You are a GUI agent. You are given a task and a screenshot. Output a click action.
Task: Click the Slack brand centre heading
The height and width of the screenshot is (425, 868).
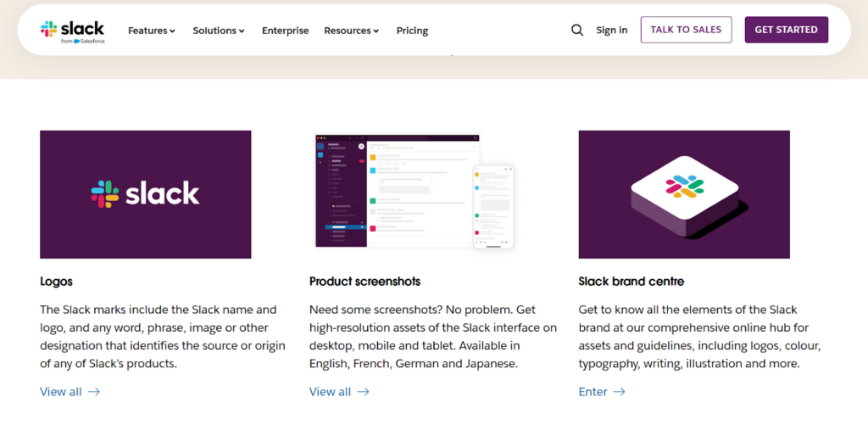[631, 281]
